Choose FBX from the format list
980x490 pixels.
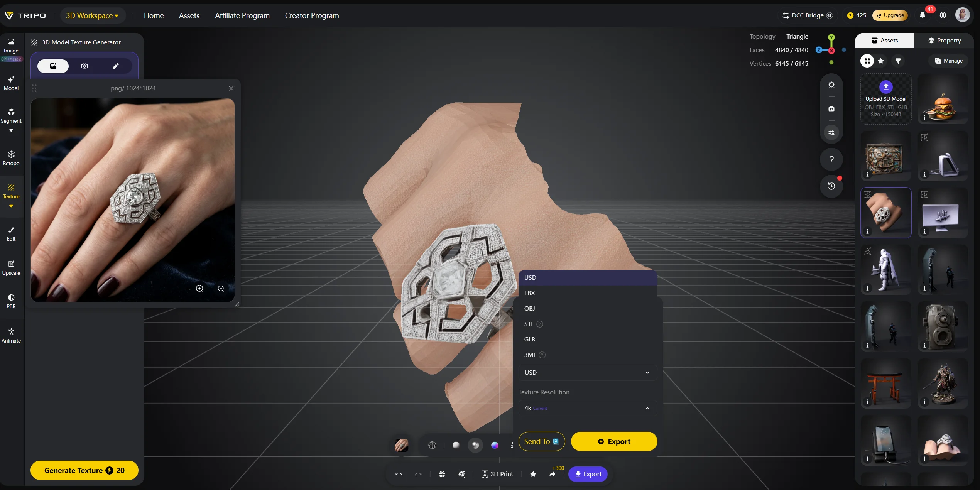click(587, 293)
